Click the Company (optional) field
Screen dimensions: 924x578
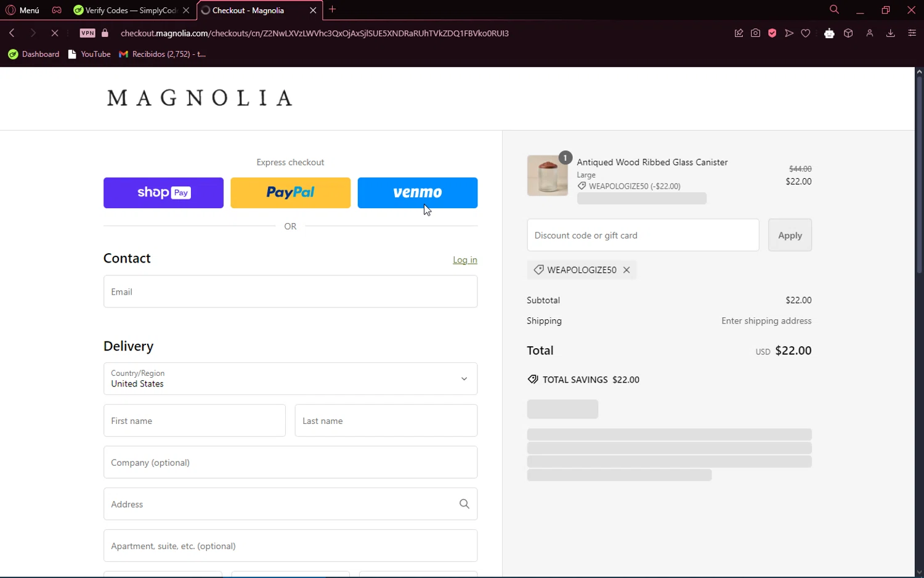(x=290, y=462)
